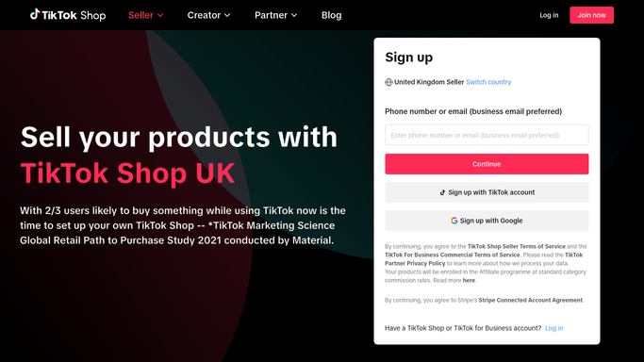This screenshot has width=644, height=362.
Task: Click the TikTok note icon in sign-up button
Action: click(442, 192)
